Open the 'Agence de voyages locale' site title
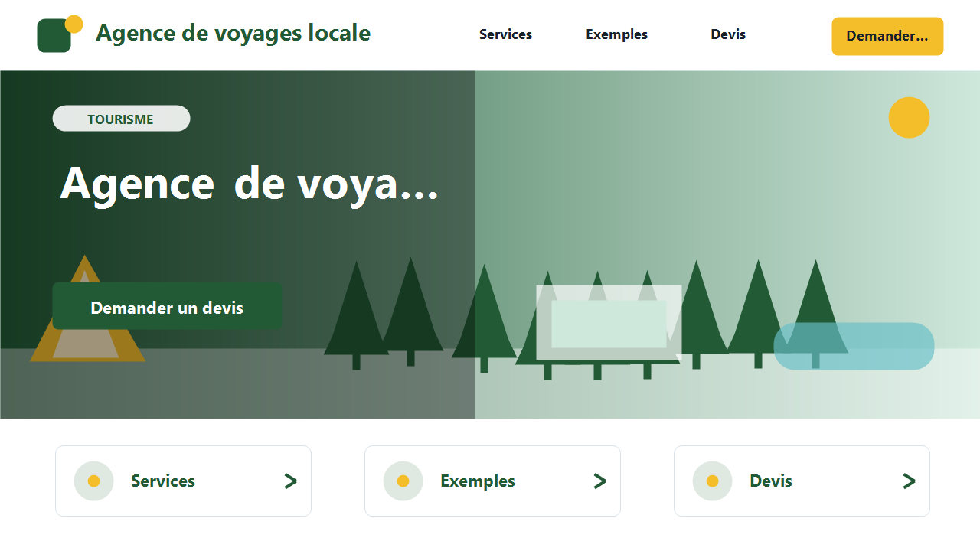The width and height of the screenshot is (980, 551). pos(233,34)
